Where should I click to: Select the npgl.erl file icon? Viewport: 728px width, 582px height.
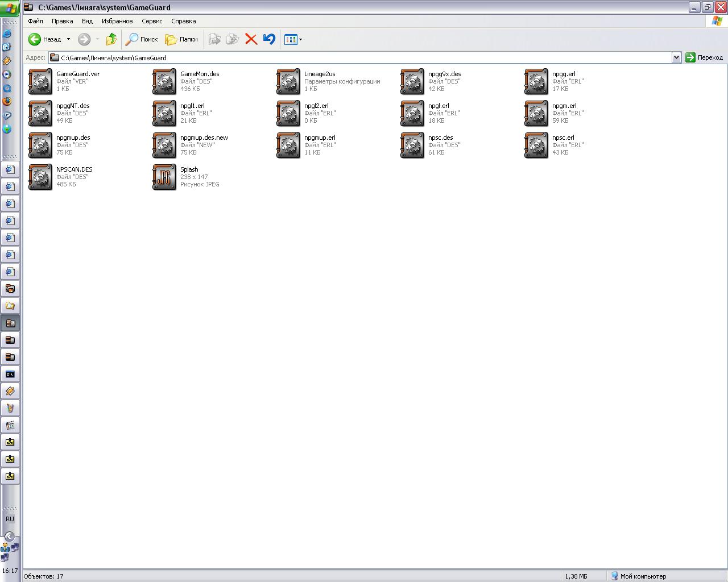tap(412, 113)
